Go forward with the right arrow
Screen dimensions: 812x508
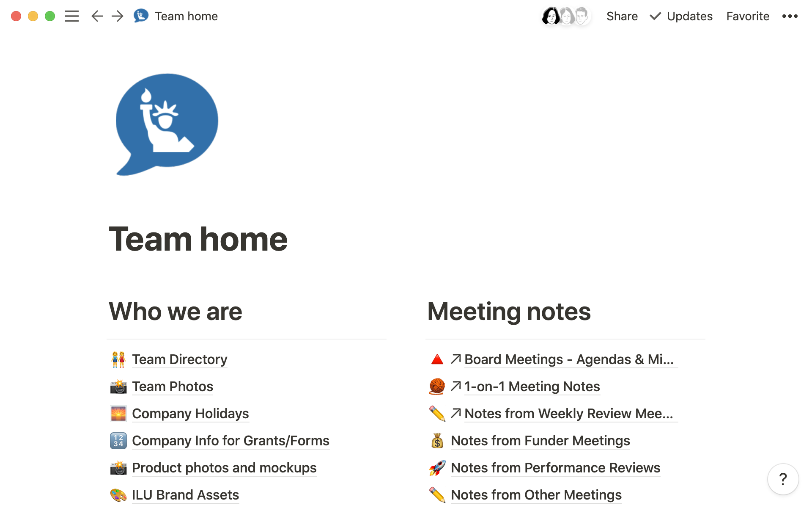[118, 16]
